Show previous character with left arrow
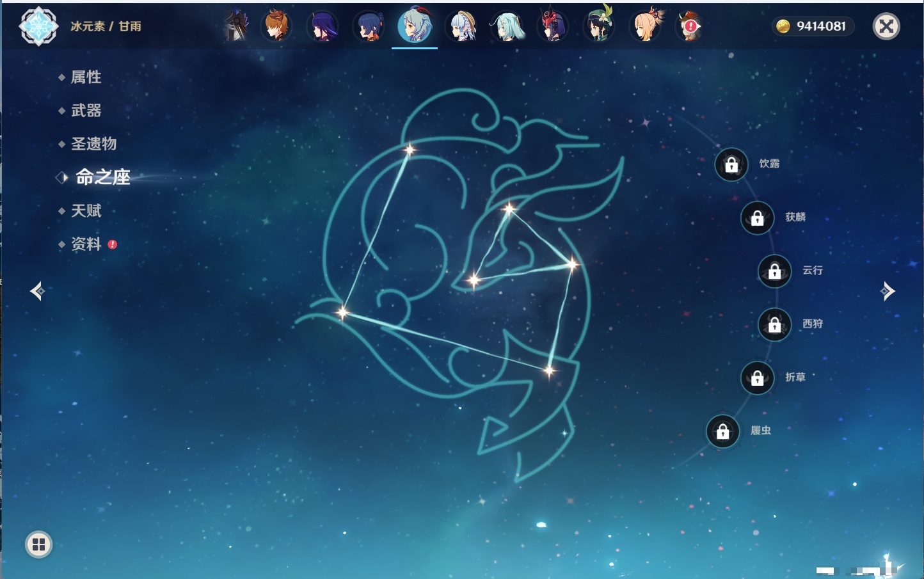Screen dimensions: 924x579 click(37, 291)
